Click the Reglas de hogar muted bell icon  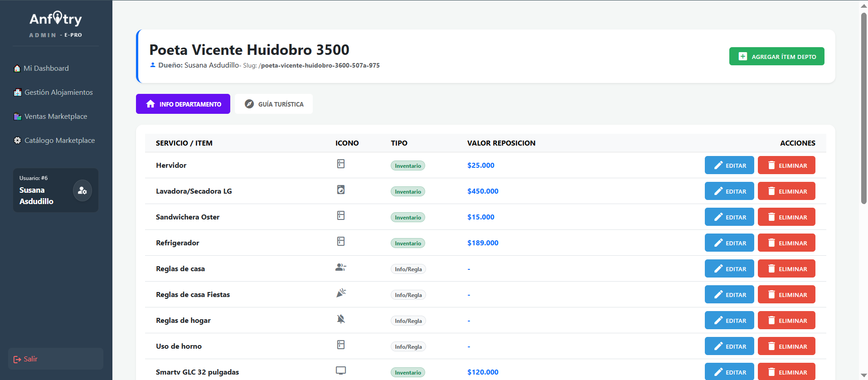(341, 319)
